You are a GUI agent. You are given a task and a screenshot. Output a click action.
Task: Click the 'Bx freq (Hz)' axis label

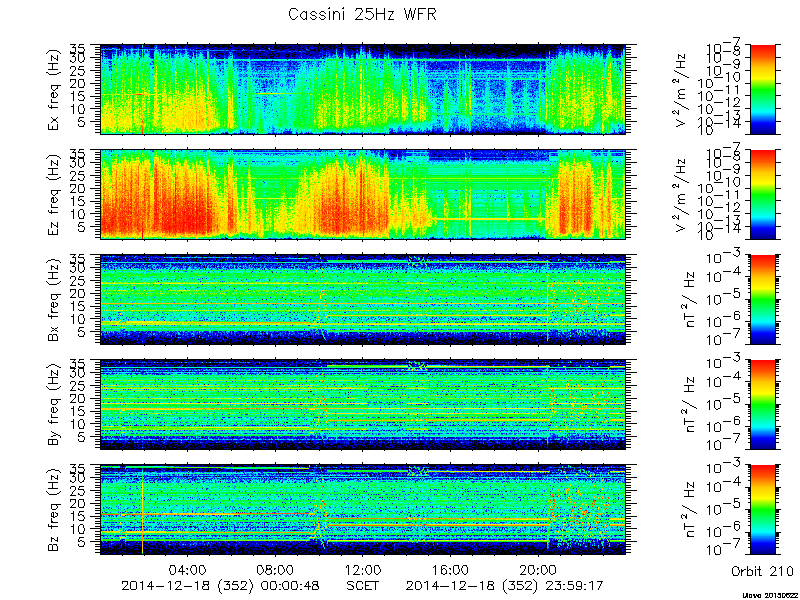pos(54,300)
